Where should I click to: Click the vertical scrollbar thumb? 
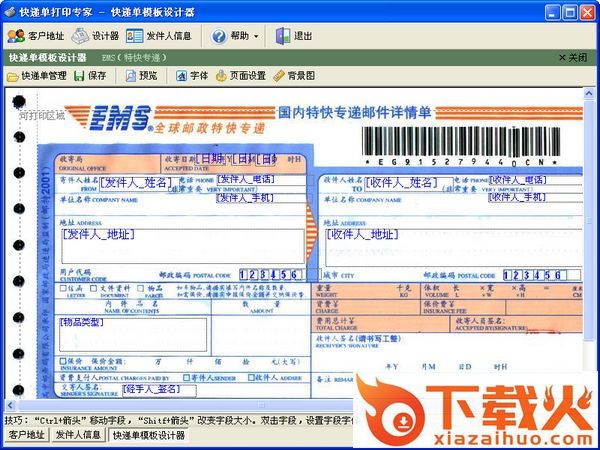[589, 221]
